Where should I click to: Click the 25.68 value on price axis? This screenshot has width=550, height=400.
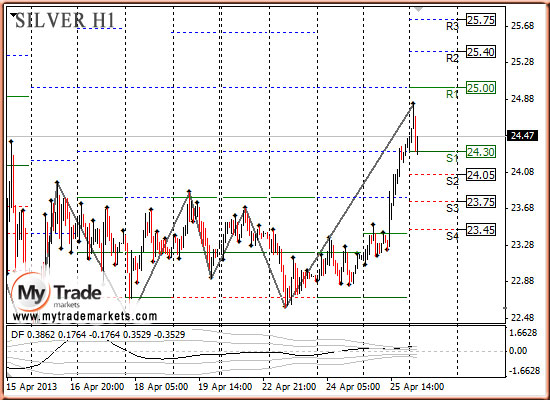(523, 26)
